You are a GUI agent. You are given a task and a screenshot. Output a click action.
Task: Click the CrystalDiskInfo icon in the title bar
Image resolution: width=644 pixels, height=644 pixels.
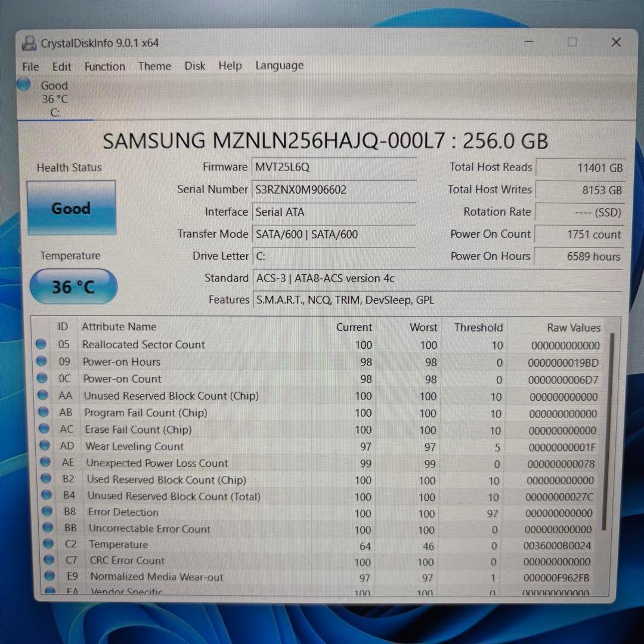point(29,42)
